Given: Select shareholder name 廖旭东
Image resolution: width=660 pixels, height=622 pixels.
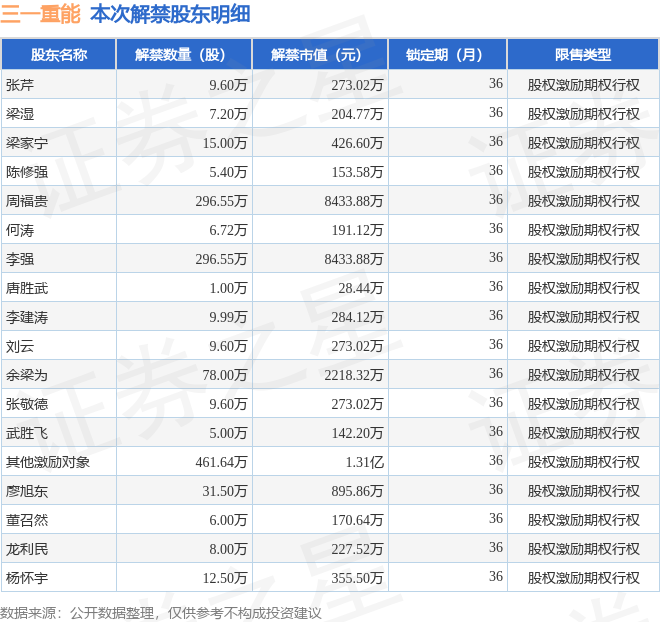Looking at the screenshot, I should click(x=27, y=491).
